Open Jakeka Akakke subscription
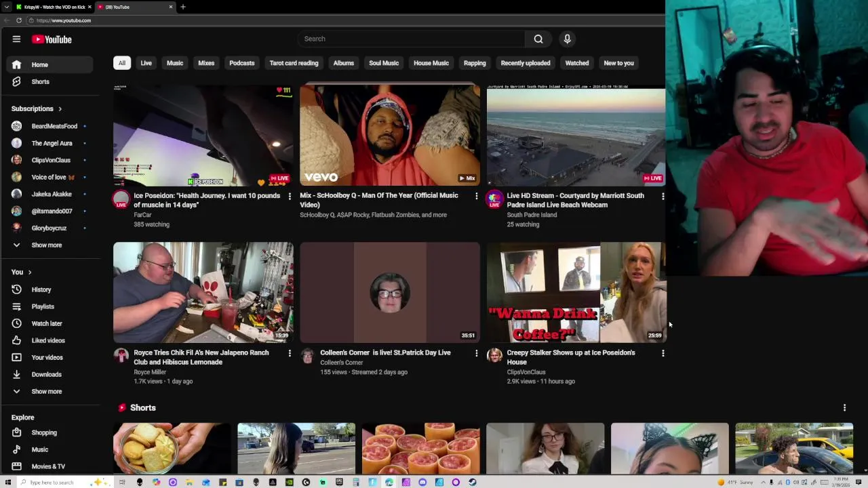Viewport: 868px width, 488px height. click(x=49, y=194)
